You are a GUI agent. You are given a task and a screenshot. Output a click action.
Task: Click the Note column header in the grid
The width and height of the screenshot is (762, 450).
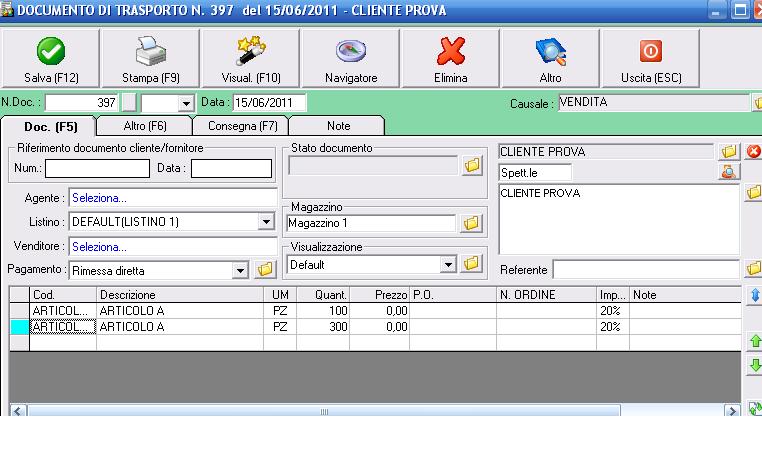pyautogui.click(x=685, y=295)
